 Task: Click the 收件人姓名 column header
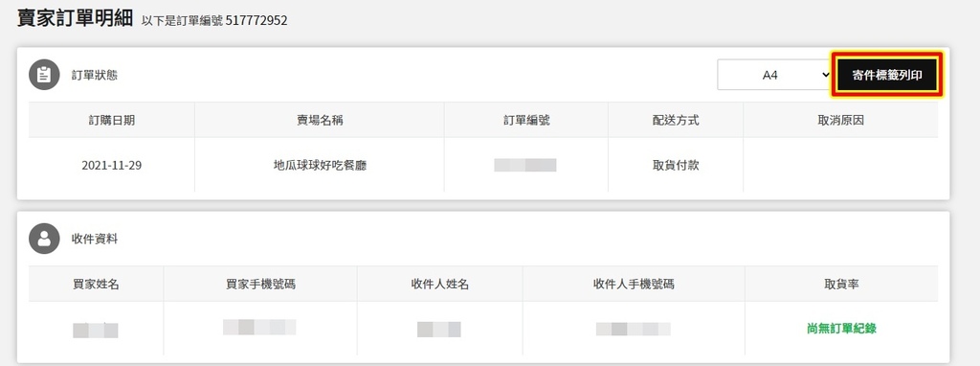click(440, 284)
